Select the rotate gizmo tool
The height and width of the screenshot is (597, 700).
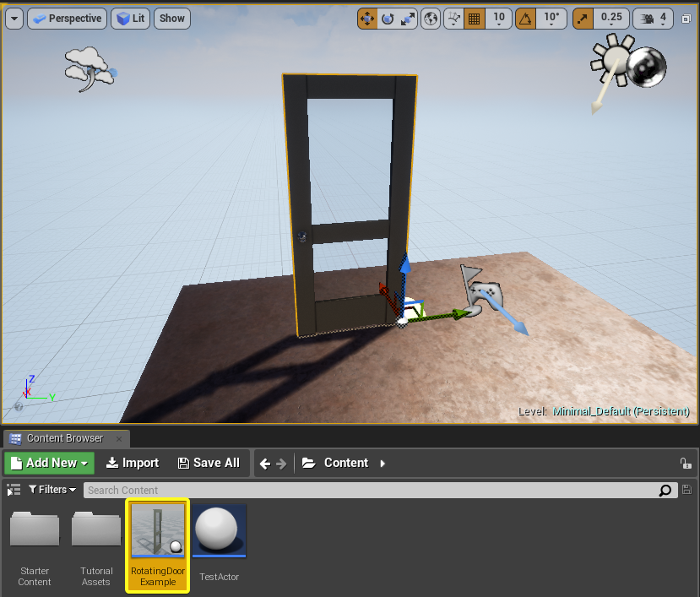(x=388, y=18)
